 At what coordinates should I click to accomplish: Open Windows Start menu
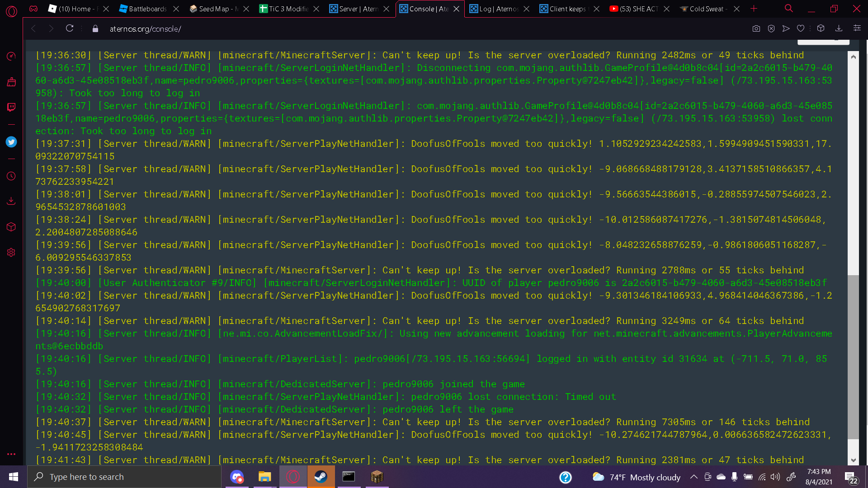tap(13, 477)
